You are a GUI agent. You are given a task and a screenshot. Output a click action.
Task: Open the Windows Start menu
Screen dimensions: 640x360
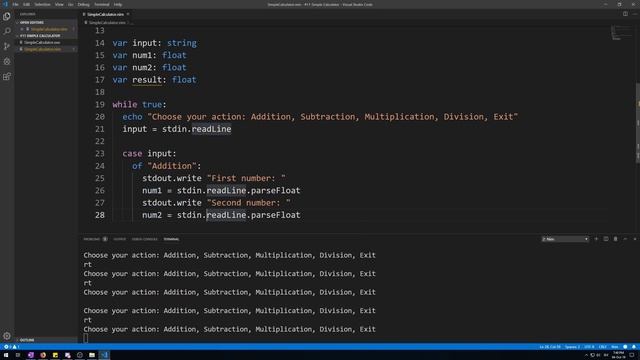coord(6,355)
